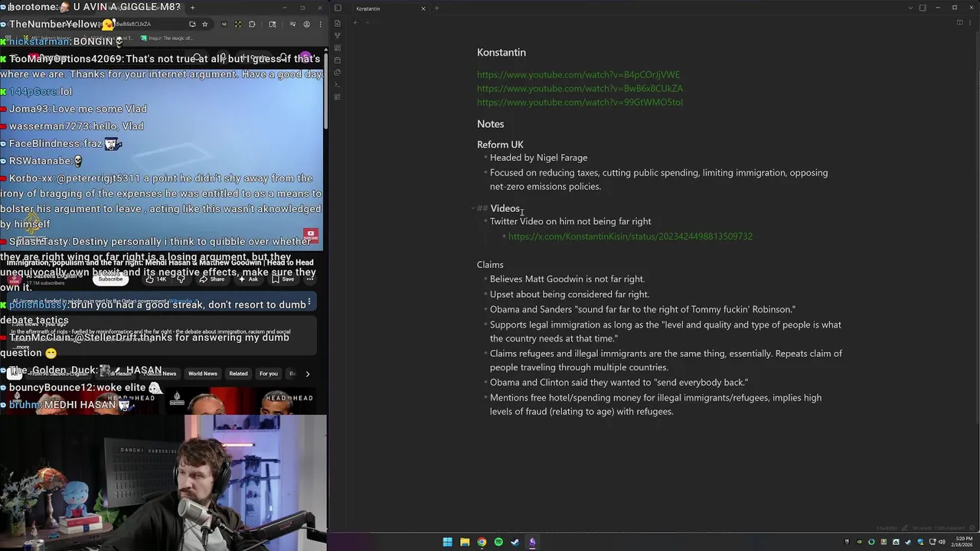Open the Windows Start menu
The width and height of the screenshot is (980, 551).
447,542
